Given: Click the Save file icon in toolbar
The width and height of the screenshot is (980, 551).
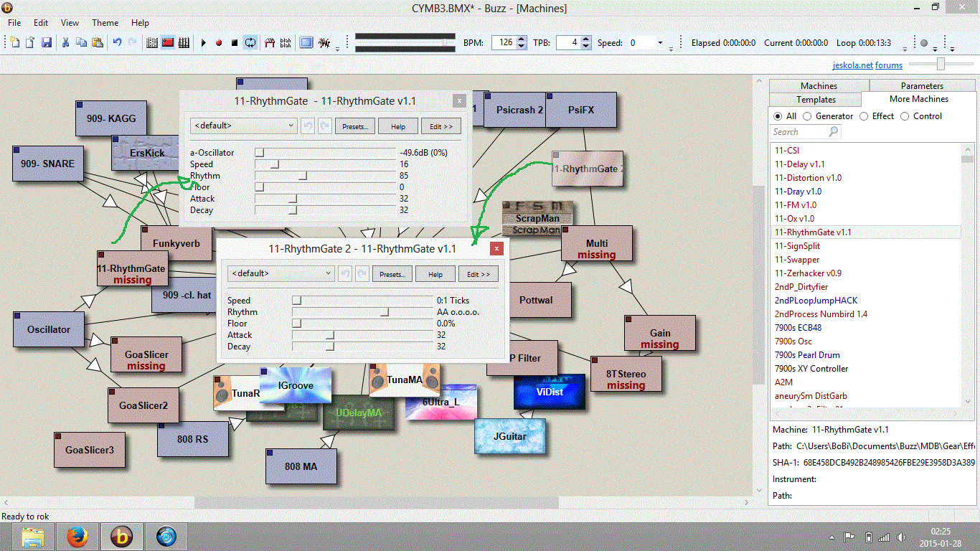Looking at the screenshot, I should point(47,43).
